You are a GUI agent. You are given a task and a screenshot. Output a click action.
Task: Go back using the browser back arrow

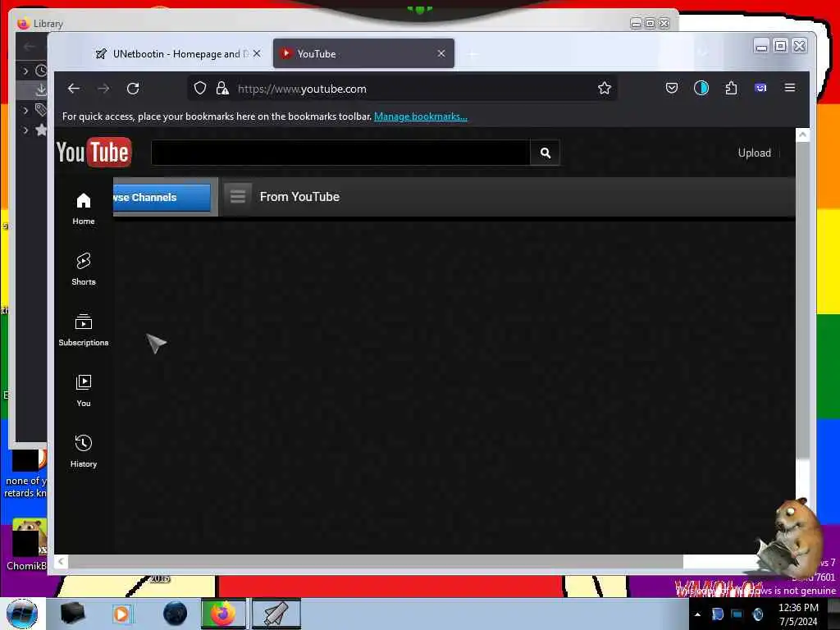pyautogui.click(x=74, y=89)
